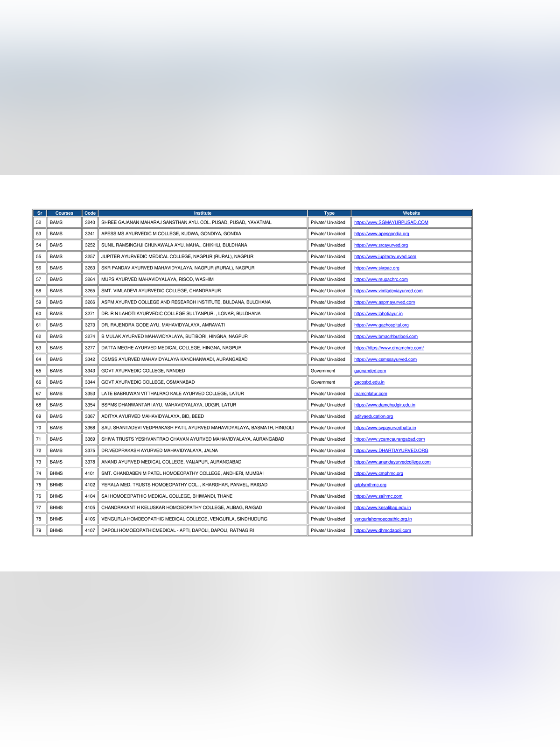This screenshot has height=747, width=560.
Task: Follow the lahotiayur.in link
Action: coord(378,314)
